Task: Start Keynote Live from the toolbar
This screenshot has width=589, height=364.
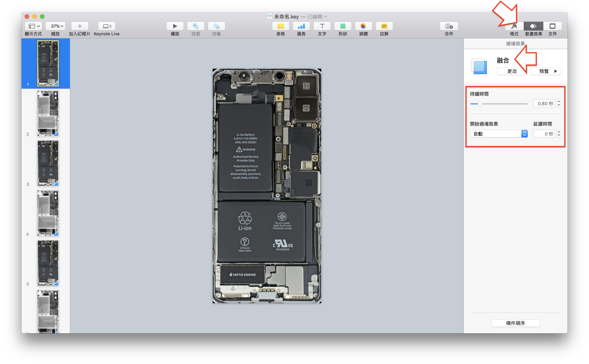Action: point(107,26)
